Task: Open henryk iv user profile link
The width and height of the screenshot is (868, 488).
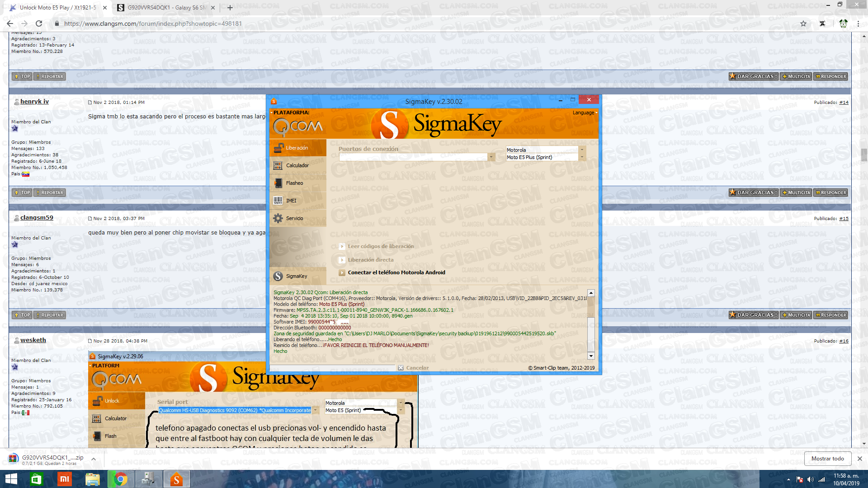Action: point(34,102)
